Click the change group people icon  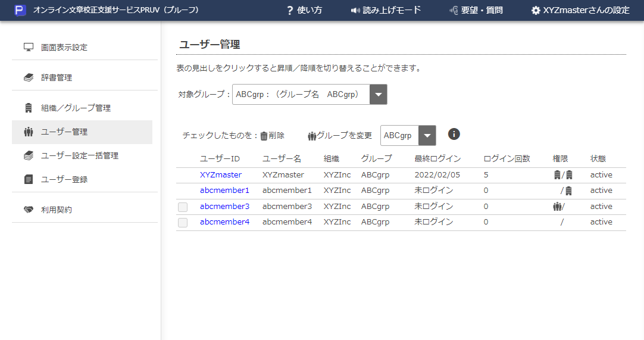click(312, 136)
